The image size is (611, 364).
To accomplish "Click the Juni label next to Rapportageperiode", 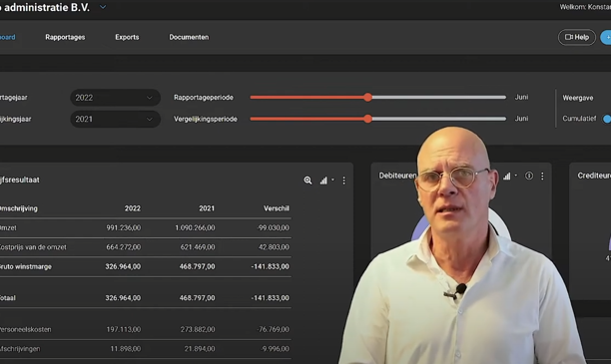I will 521,97.
